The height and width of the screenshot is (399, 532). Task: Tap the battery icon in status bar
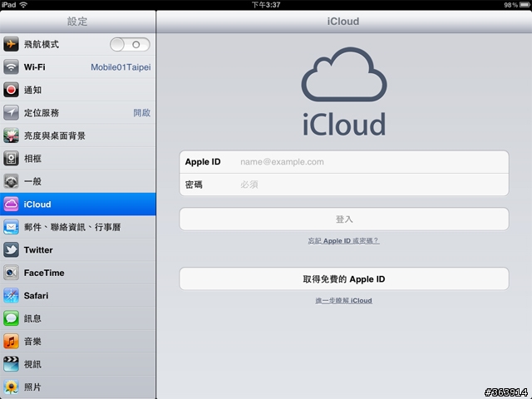point(525,5)
